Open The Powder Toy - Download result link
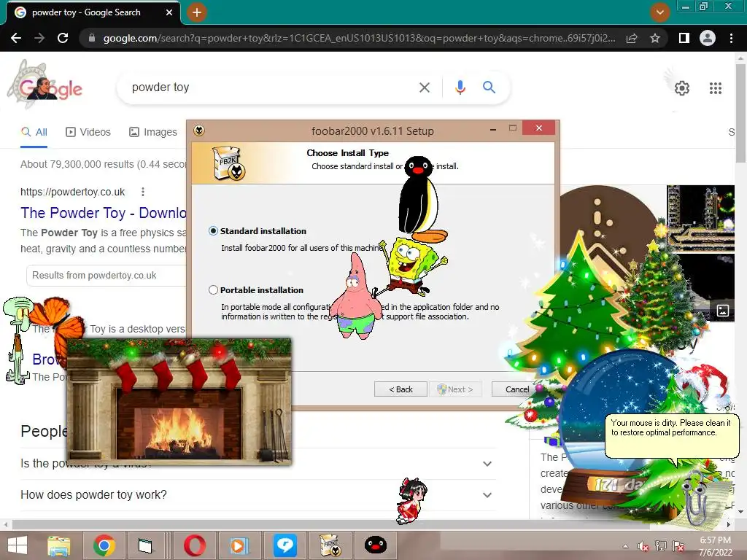The height and width of the screenshot is (560, 747). tap(103, 213)
